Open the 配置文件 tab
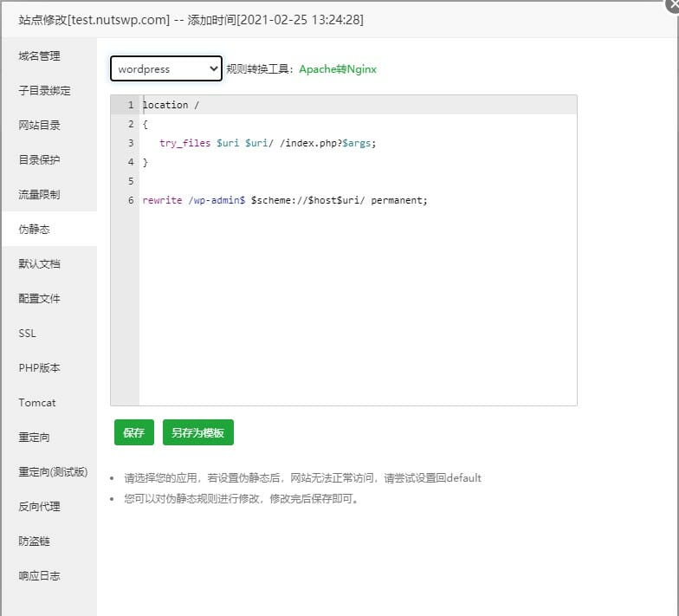Viewport: 679px width, 616px height. (49, 298)
